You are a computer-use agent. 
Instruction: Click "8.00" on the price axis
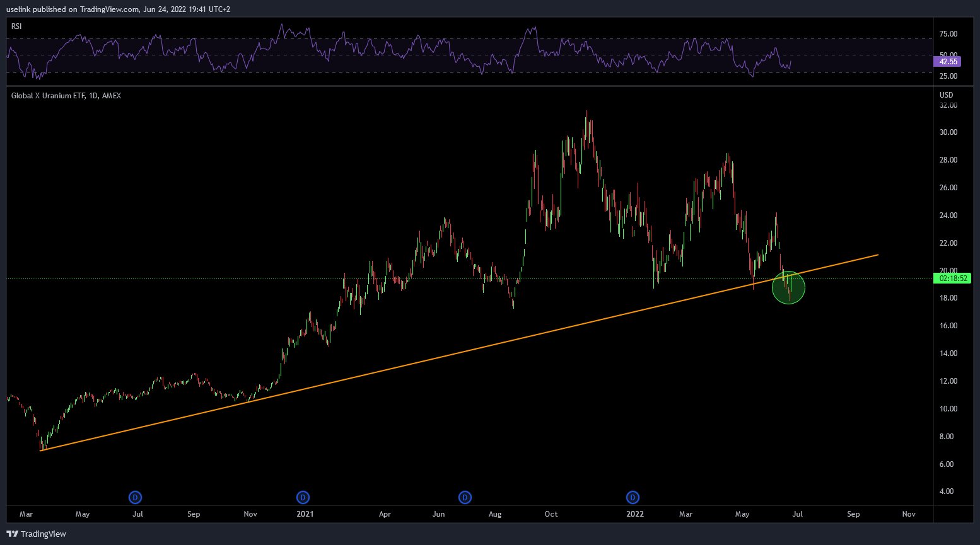(946, 437)
